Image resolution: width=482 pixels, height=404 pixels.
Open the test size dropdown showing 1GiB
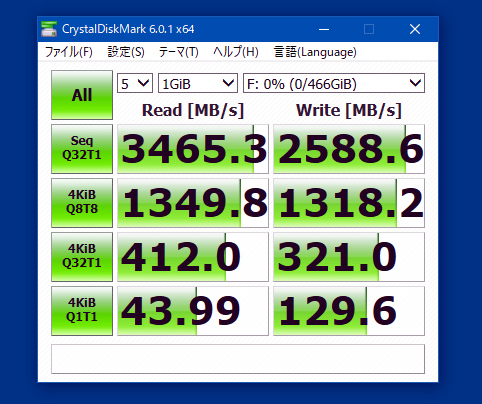[198, 83]
